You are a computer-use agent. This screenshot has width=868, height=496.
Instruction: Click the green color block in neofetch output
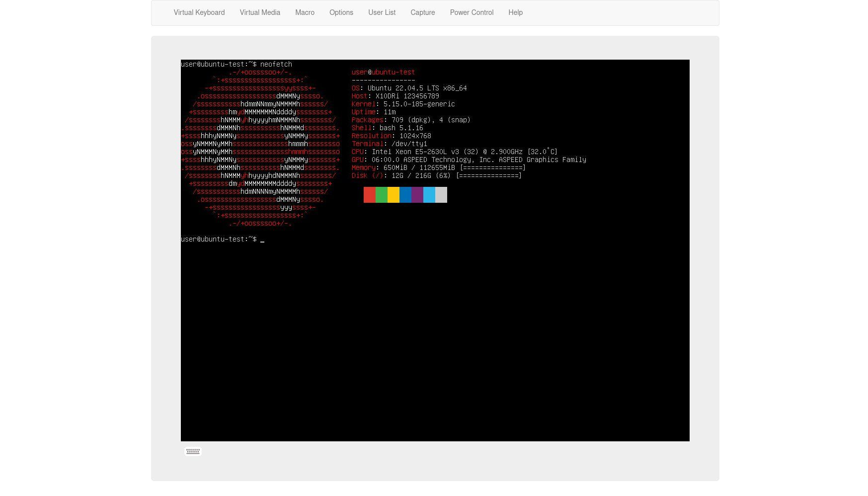click(382, 195)
